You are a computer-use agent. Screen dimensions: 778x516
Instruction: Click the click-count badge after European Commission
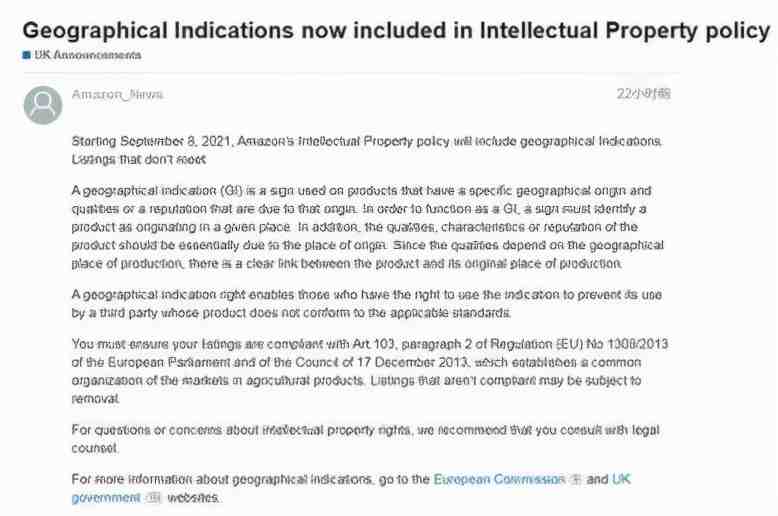coord(576,479)
